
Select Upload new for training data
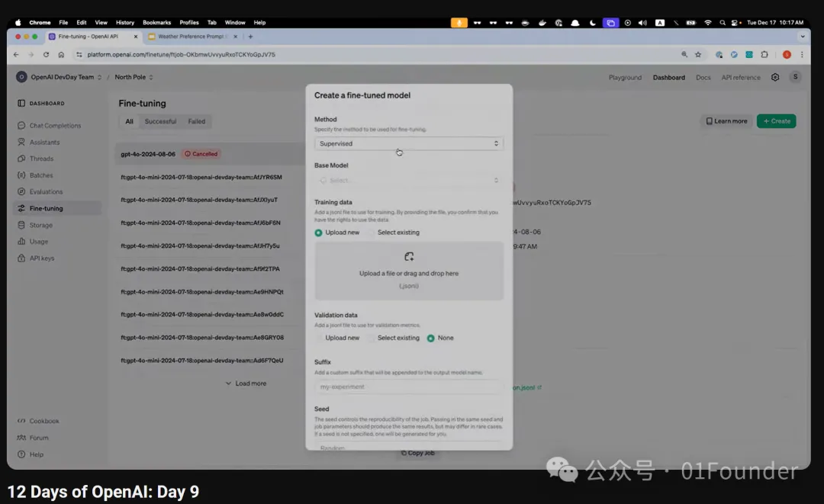click(337, 233)
